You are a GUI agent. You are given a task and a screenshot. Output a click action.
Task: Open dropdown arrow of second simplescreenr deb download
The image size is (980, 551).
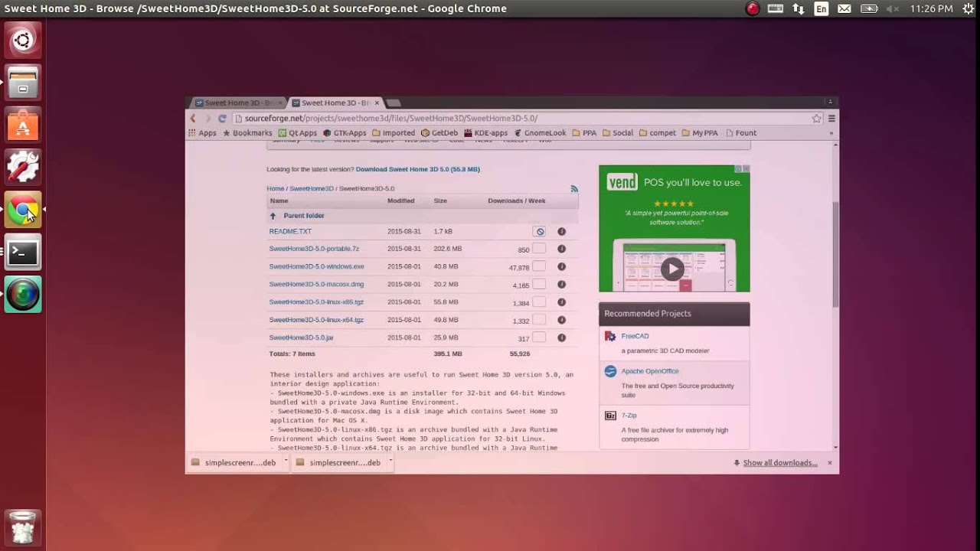click(x=390, y=461)
